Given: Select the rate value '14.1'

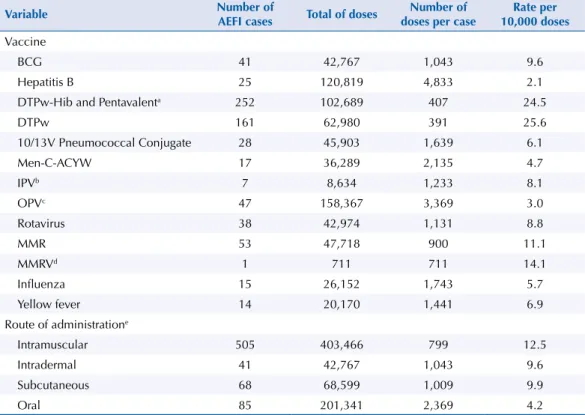Looking at the screenshot, I should 535,264.
